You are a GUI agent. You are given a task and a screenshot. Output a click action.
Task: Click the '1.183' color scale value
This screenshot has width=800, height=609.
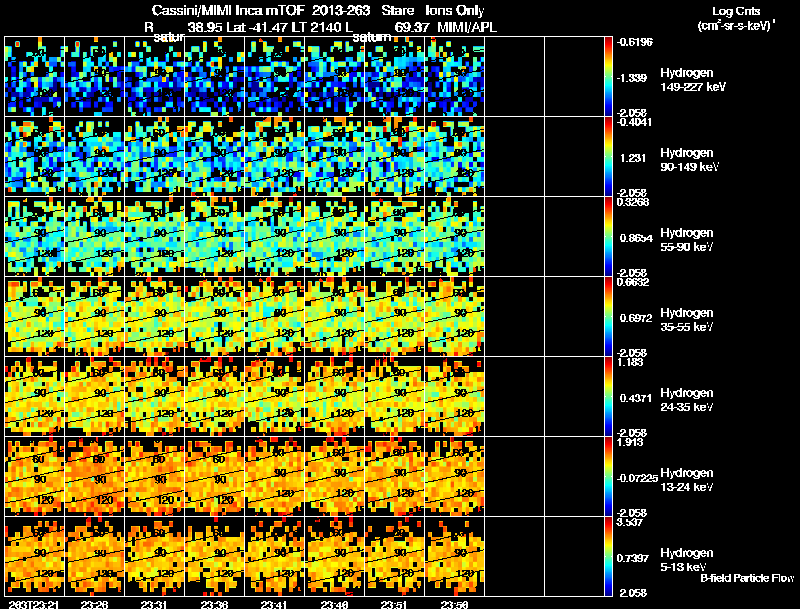pyautogui.click(x=630, y=363)
